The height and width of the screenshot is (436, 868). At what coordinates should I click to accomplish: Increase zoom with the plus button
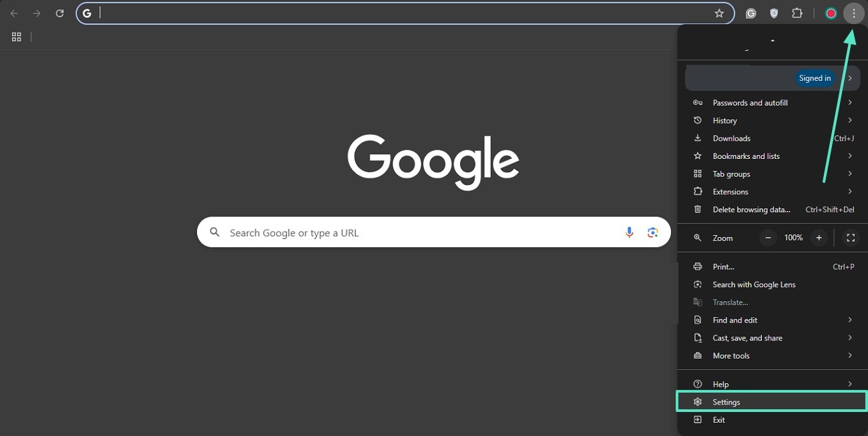point(819,238)
